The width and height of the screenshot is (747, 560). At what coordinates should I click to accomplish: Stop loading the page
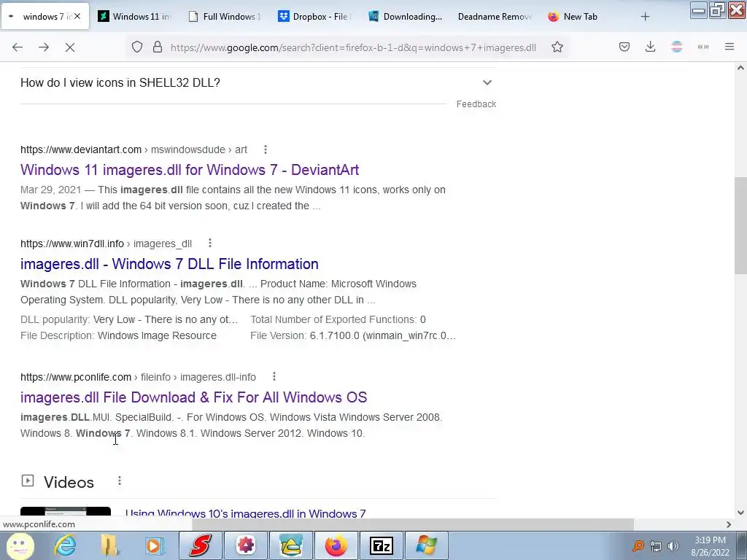pos(70,47)
